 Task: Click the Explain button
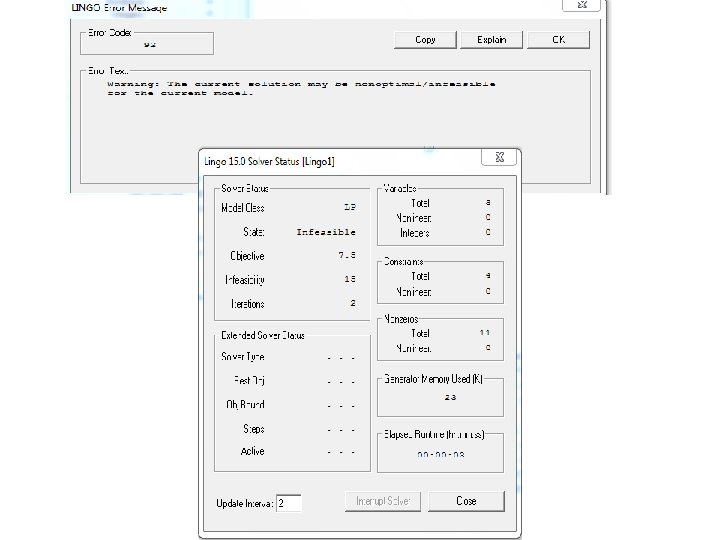click(491, 40)
